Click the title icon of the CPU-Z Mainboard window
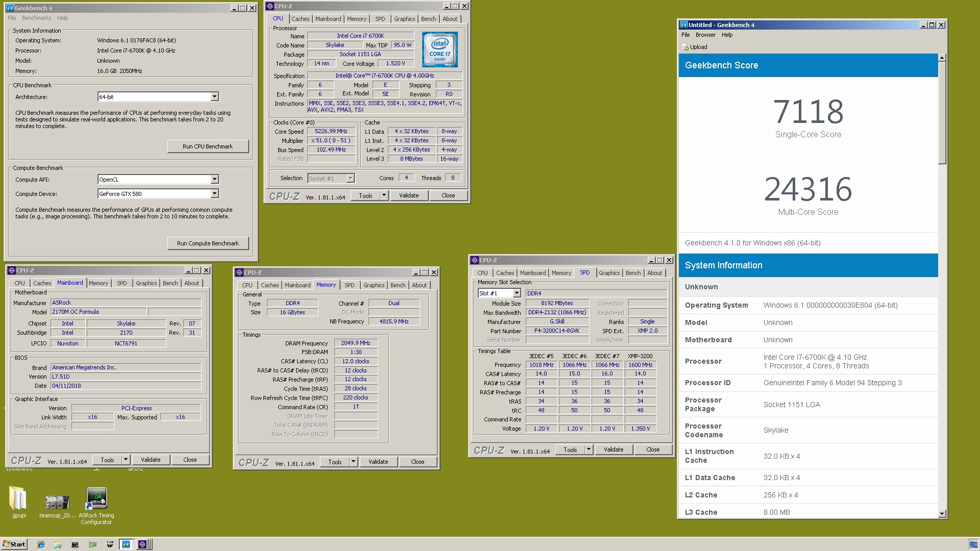Viewport: 980px width, 551px height. pos(12,270)
